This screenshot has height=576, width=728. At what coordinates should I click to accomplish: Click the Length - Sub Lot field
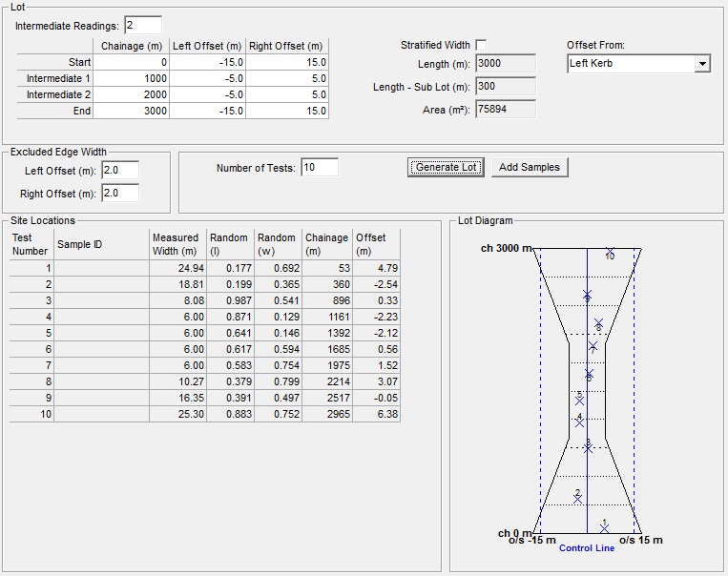[x=505, y=87]
